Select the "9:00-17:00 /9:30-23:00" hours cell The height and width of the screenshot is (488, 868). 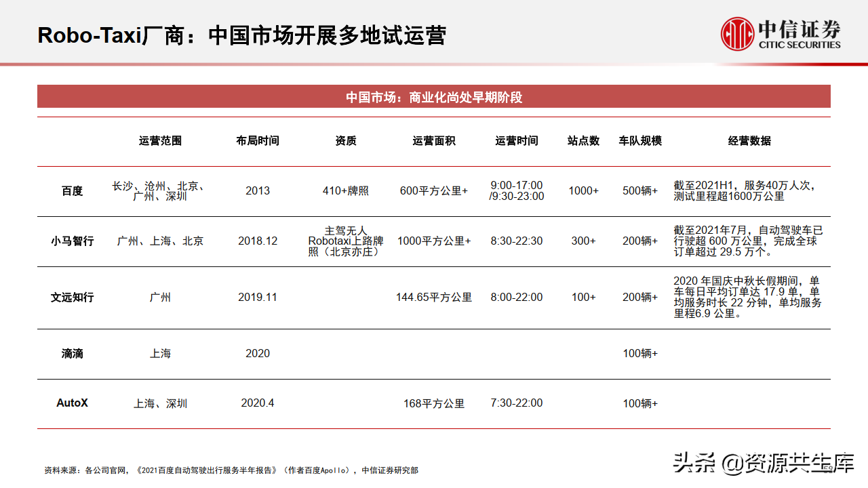[517, 191]
